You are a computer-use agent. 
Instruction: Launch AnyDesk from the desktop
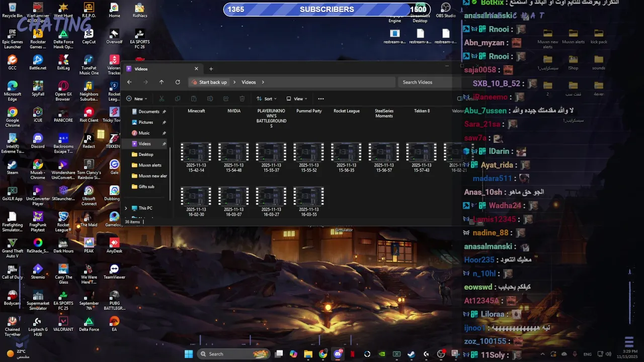(114, 245)
